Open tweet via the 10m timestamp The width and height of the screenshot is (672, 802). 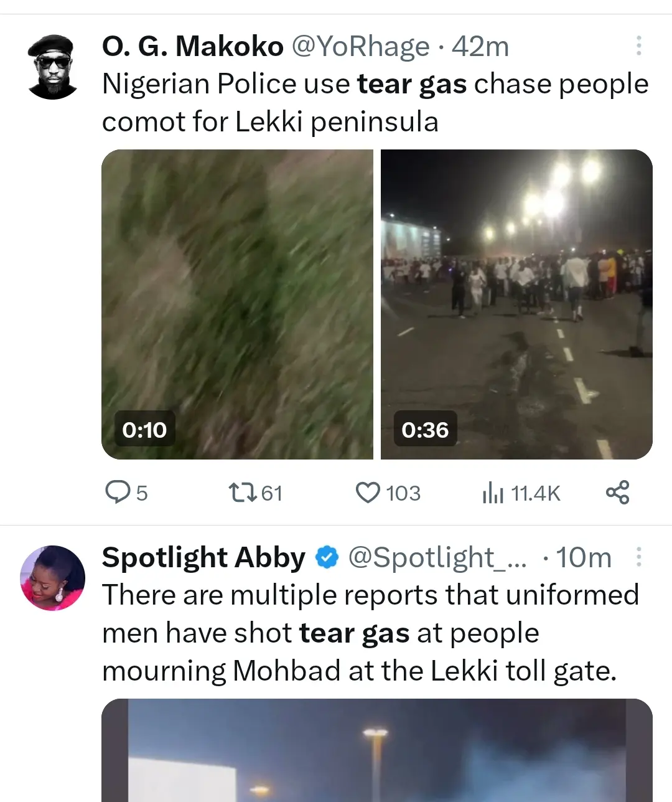tap(584, 557)
